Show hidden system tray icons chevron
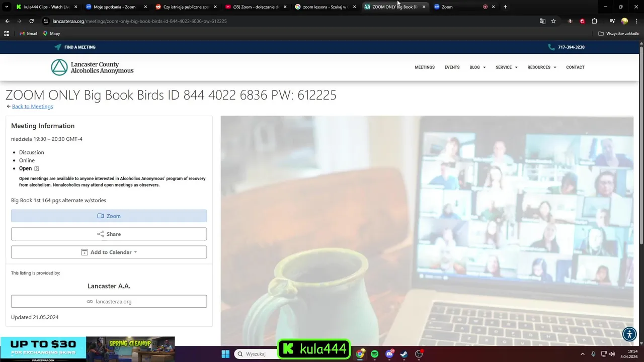The height and width of the screenshot is (362, 644). coord(583,354)
